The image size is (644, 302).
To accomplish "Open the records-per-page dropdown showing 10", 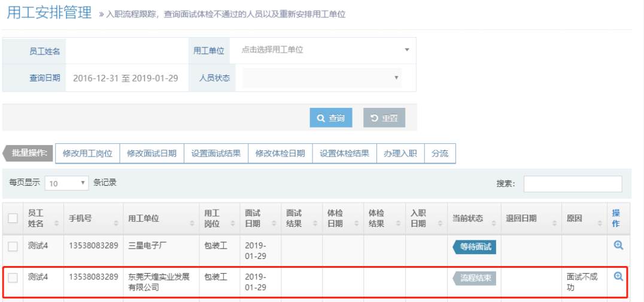I will pyautogui.click(x=66, y=183).
